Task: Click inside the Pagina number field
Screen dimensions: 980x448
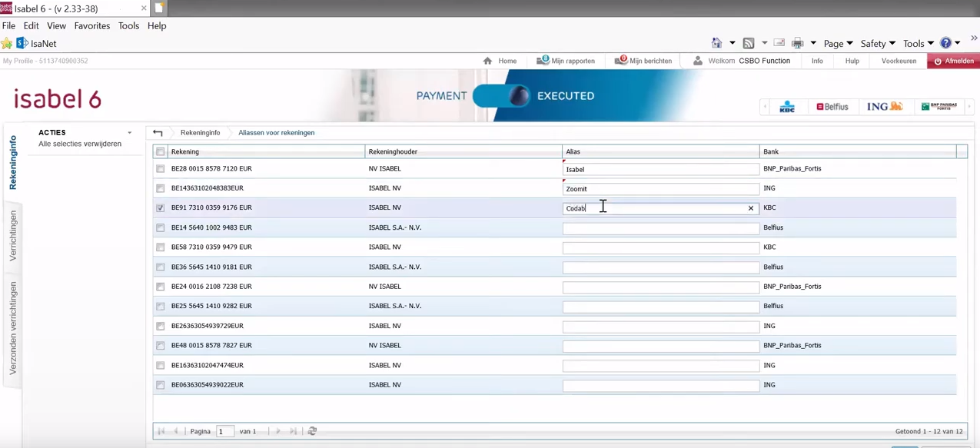Action: [224, 431]
